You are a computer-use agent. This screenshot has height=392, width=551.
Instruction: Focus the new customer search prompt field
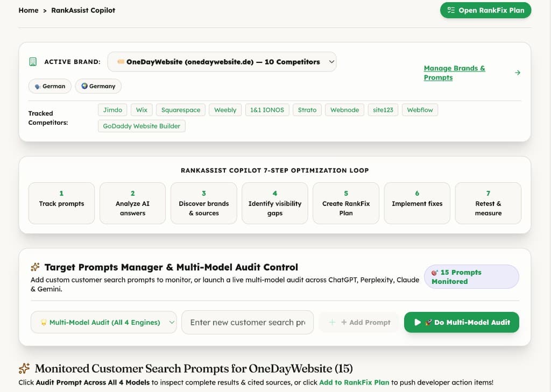(x=248, y=322)
